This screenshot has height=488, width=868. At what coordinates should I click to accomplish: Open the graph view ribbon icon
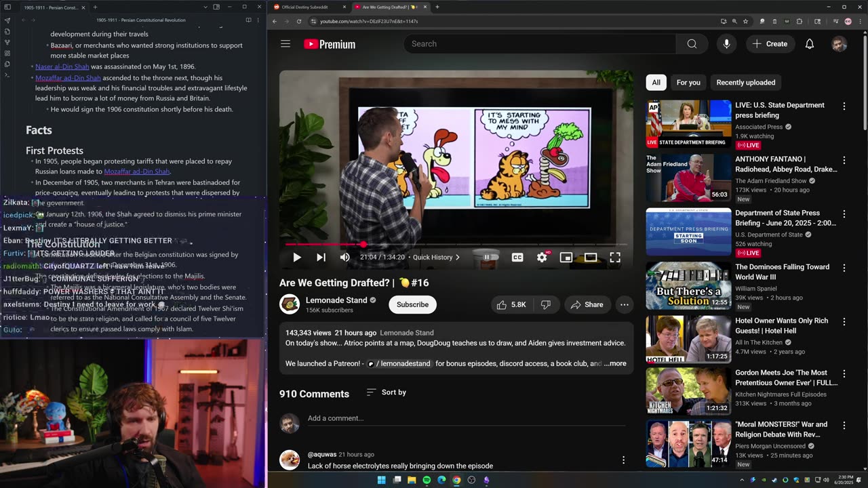7,42
